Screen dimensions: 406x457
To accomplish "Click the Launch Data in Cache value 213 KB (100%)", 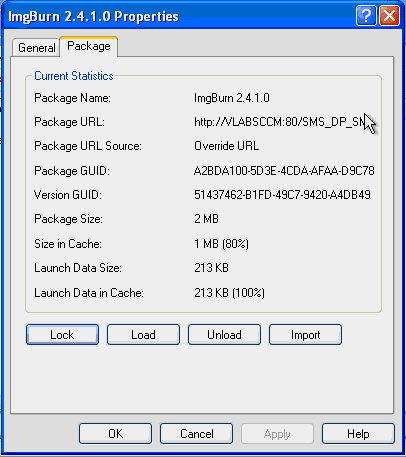I will pyautogui.click(x=229, y=293).
